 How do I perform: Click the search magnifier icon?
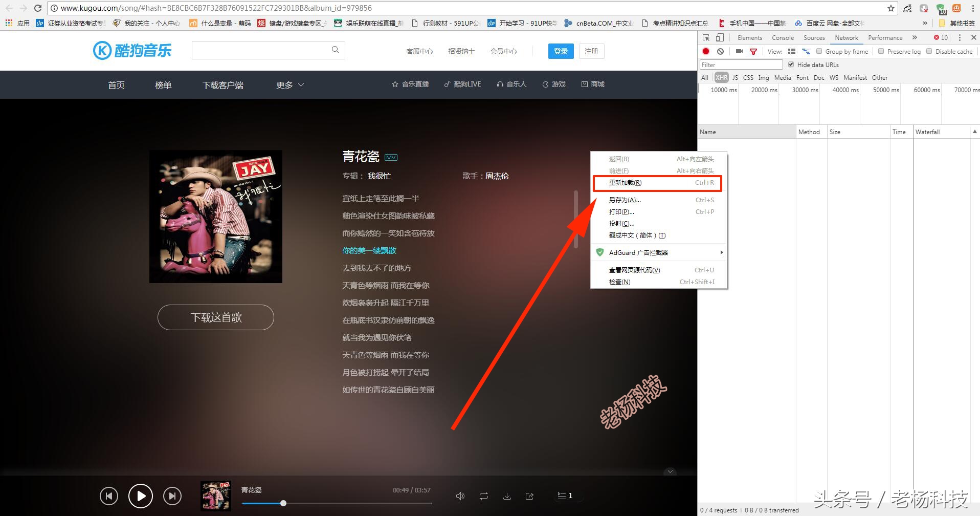pos(336,50)
